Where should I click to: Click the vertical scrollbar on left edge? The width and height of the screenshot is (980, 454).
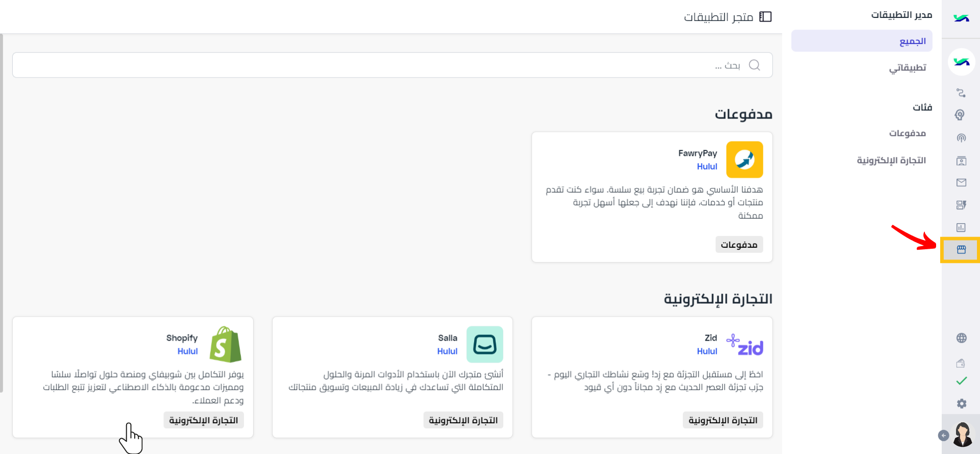coord(2,213)
